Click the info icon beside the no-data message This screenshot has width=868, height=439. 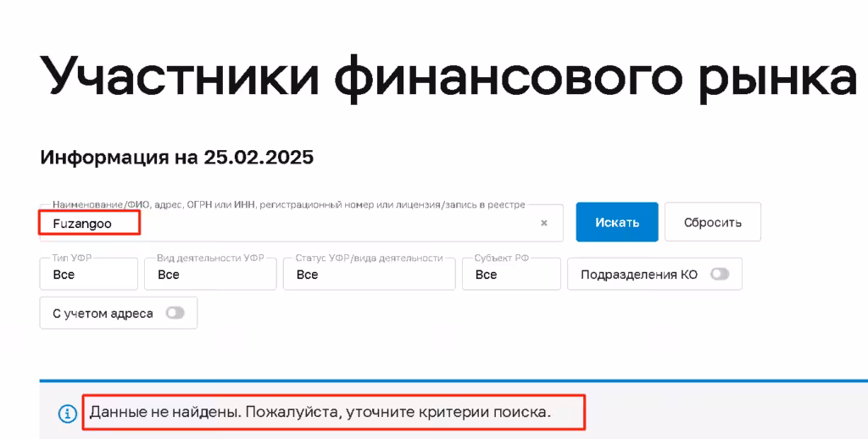tap(68, 413)
